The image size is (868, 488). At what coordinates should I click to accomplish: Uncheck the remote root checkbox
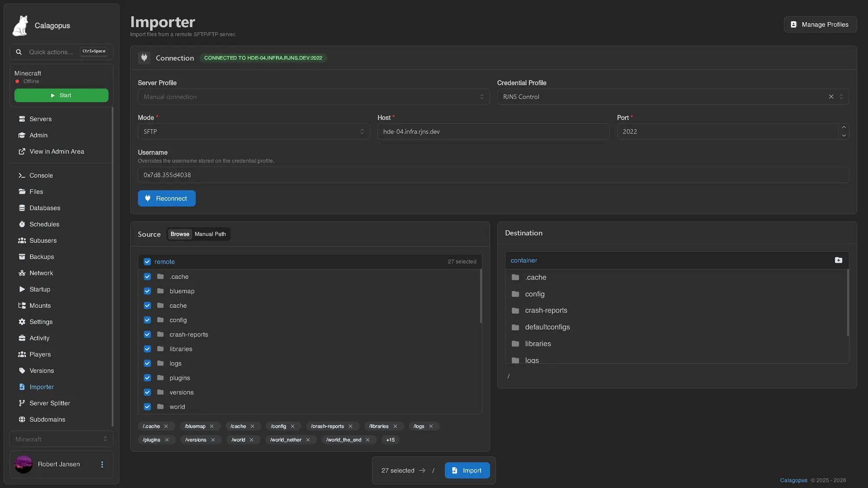point(147,262)
